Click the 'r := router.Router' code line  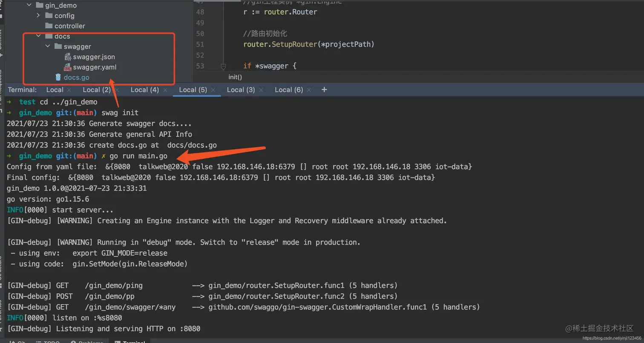pos(280,12)
